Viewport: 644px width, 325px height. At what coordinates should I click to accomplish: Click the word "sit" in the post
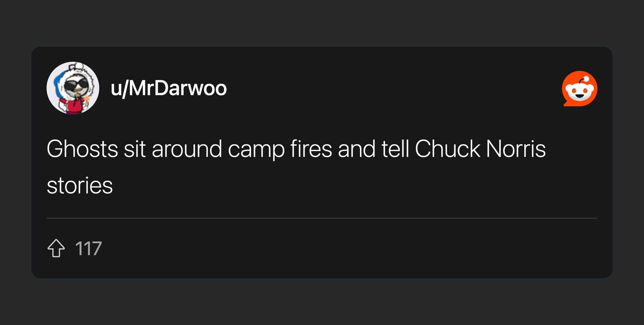[x=135, y=149]
